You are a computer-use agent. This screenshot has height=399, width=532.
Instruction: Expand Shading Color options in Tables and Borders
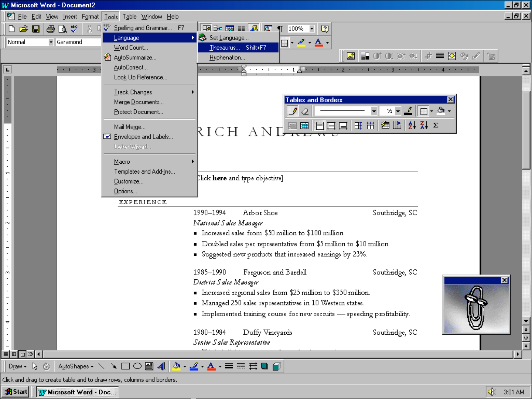(449, 111)
